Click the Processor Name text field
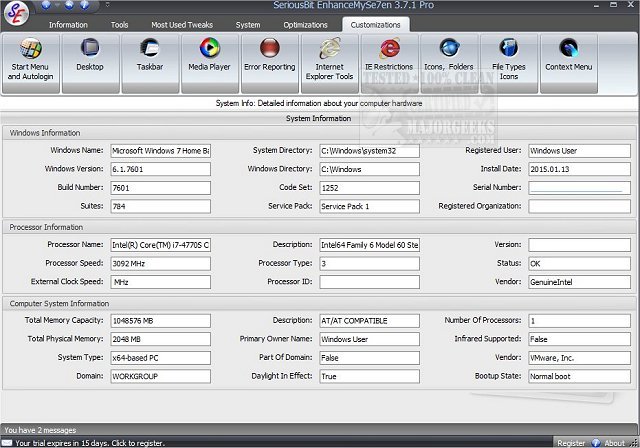 coord(160,245)
